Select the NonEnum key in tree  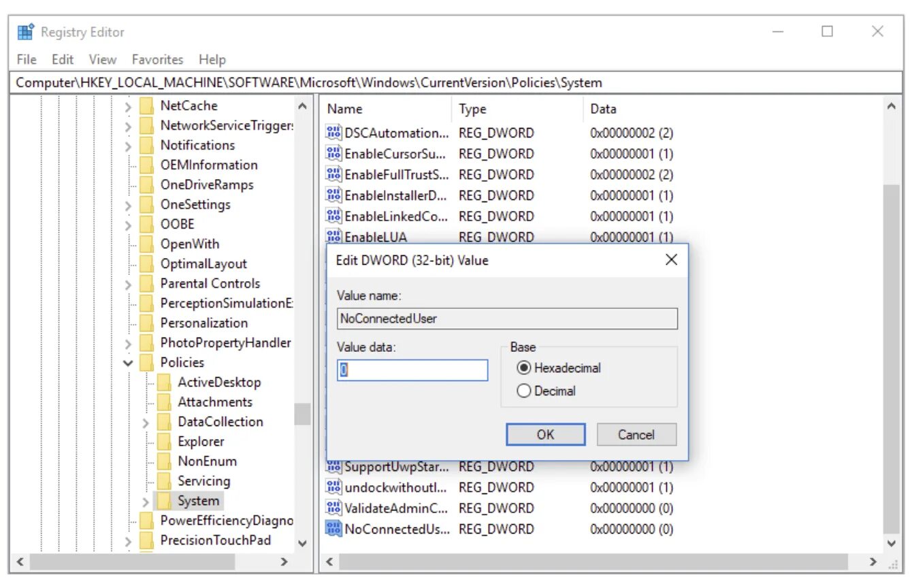pos(208,461)
